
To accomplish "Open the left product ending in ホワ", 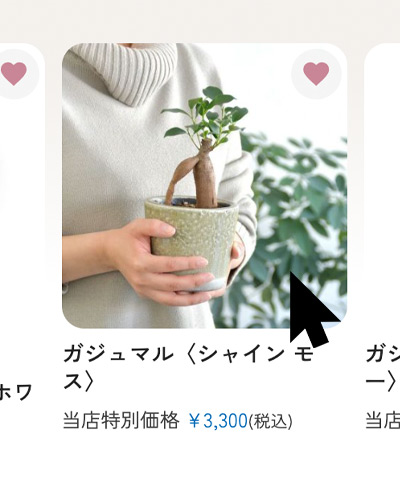I will 16,392.
